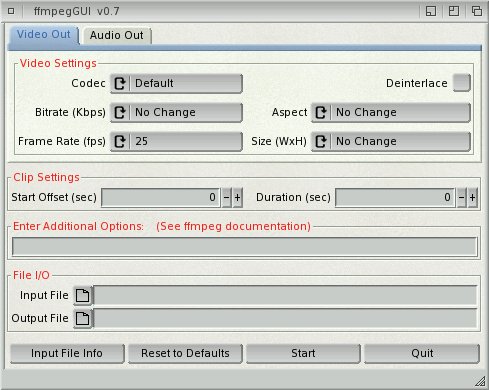Click the Input File Info button
The height and width of the screenshot is (390, 489).
click(67, 353)
